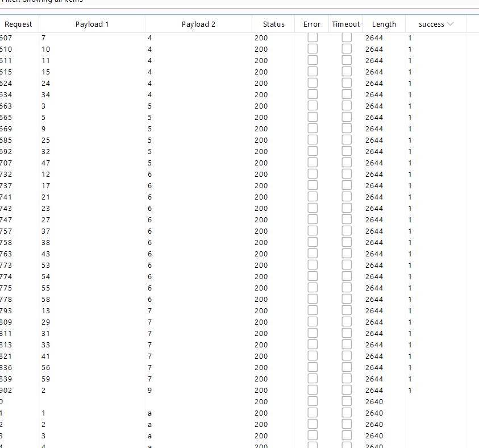Select Payload 1 cell with value 32
The image size is (479, 448).
pos(46,152)
